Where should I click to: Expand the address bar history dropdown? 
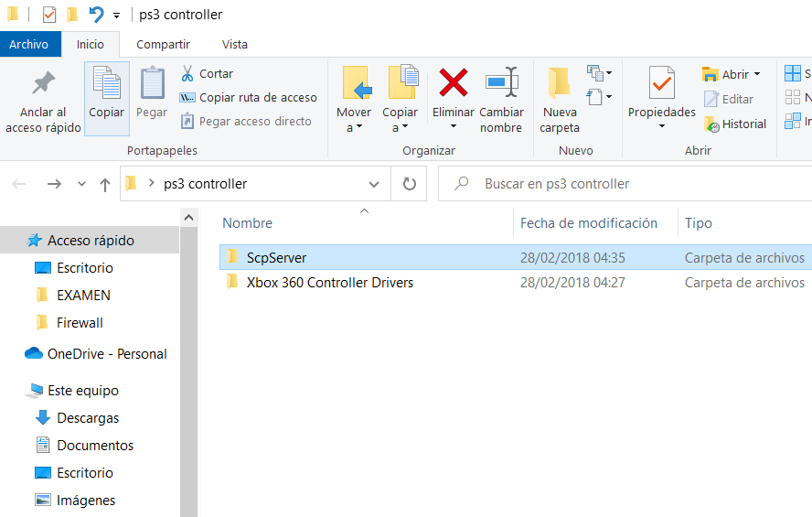374,185
